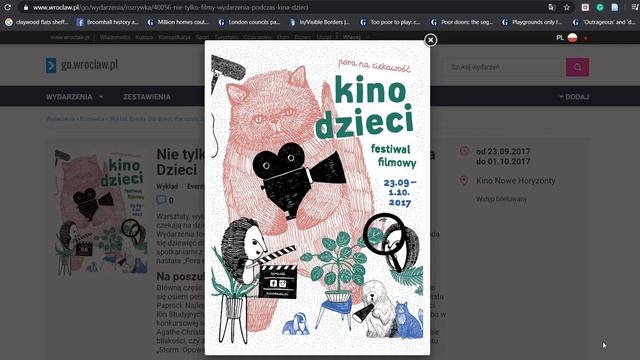The image size is (640, 360).
Task: Click the Instagram icon on poster clapperboard
Action: [282, 283]
